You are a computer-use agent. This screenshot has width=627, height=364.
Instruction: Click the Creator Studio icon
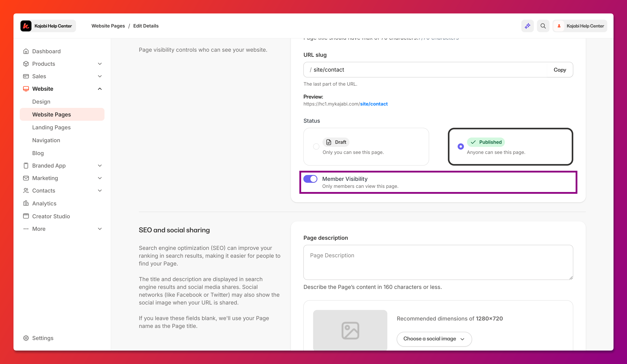26,216
